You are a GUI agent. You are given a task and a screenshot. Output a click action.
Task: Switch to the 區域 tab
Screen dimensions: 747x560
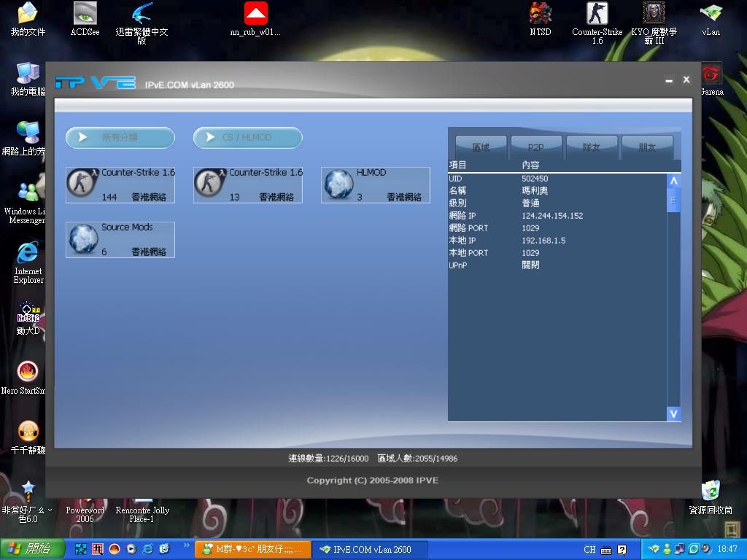[481, 147]
